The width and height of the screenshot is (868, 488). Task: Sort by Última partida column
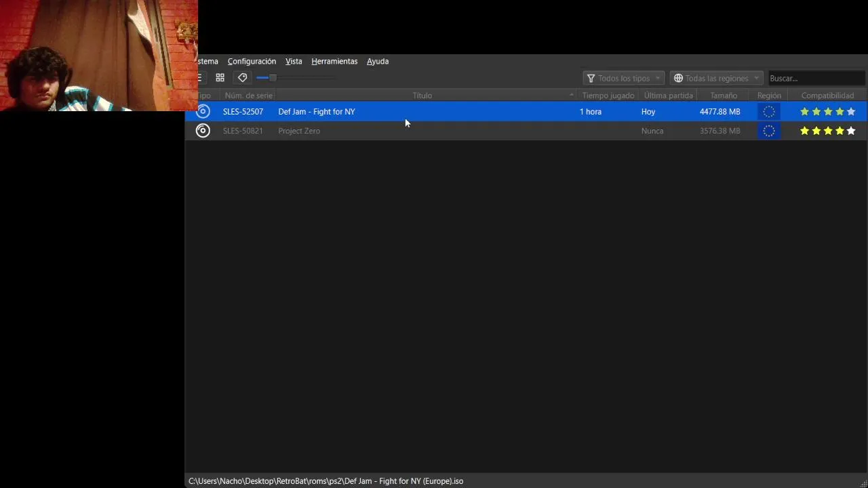[668, 96]
